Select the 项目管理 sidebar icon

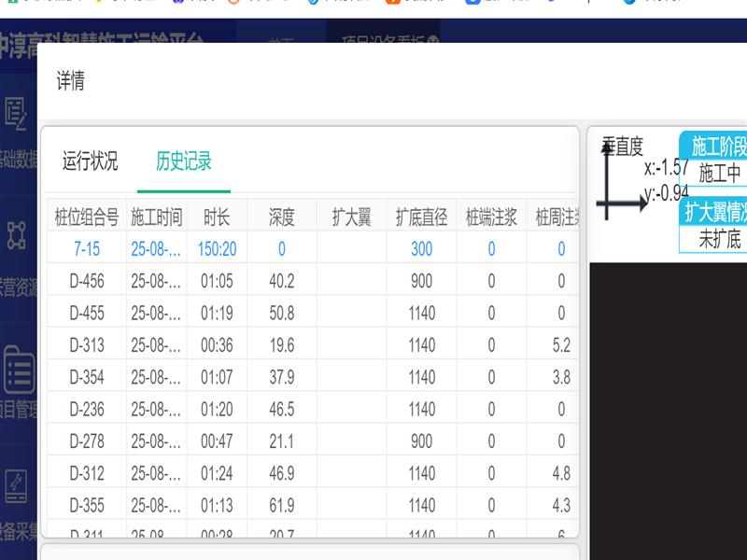tap(17, 371)
